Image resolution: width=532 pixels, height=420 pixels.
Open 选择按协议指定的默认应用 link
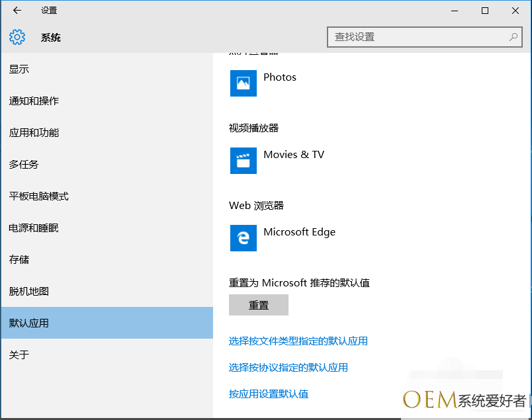[288, 368]
